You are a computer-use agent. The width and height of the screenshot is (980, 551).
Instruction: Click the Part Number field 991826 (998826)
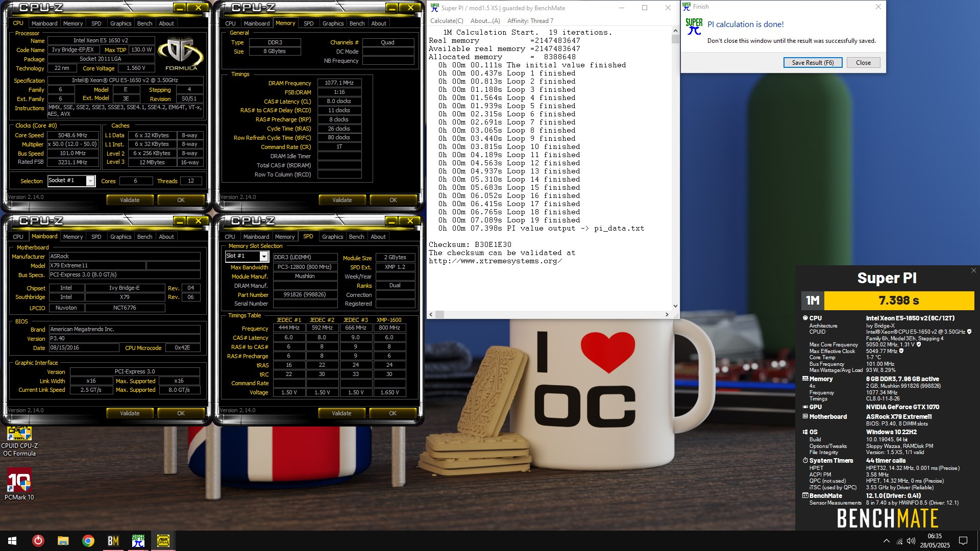pos(305,295)
